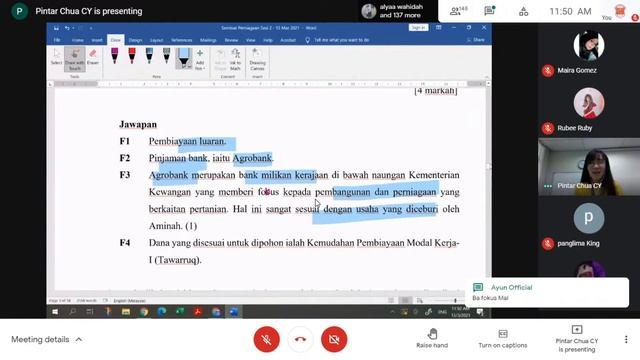Image resolution: width=640 pixels, height=360 pixels.
Task: Expand Meeting details
Action: click(x=47, y=339)
